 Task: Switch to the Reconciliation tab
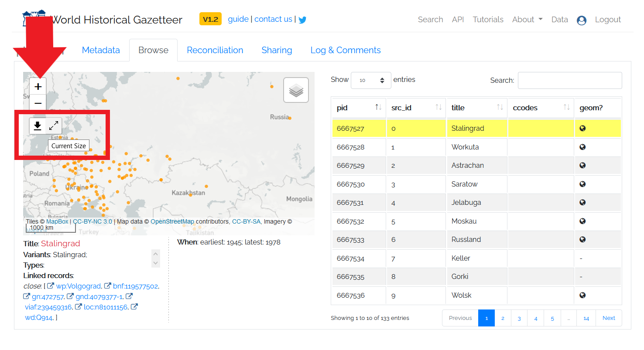point(215,50)
